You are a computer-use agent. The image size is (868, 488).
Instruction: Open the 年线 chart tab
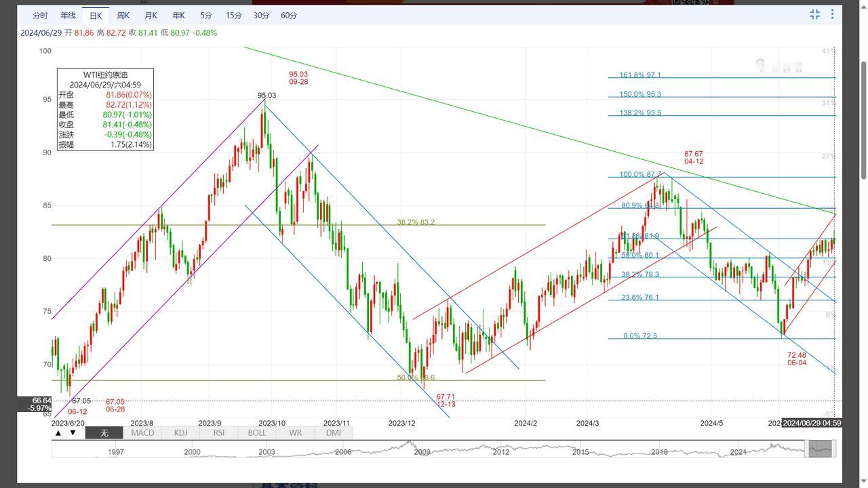click(68, 15)
